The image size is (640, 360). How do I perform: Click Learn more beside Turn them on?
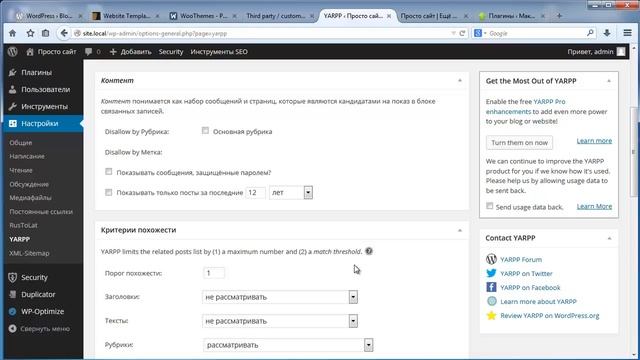[x=594, y=141]
